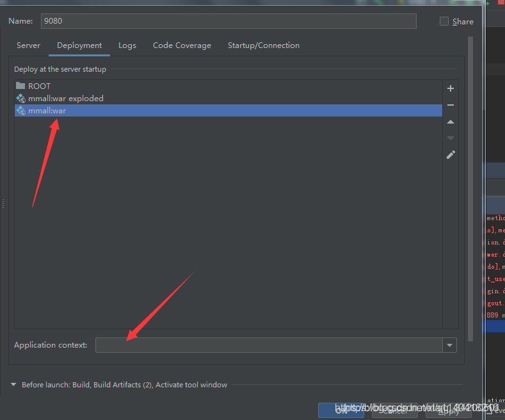Viewport: 505px width, 420px height.
Task: Click the Before launch label text
Action: (x=124, y=385)
